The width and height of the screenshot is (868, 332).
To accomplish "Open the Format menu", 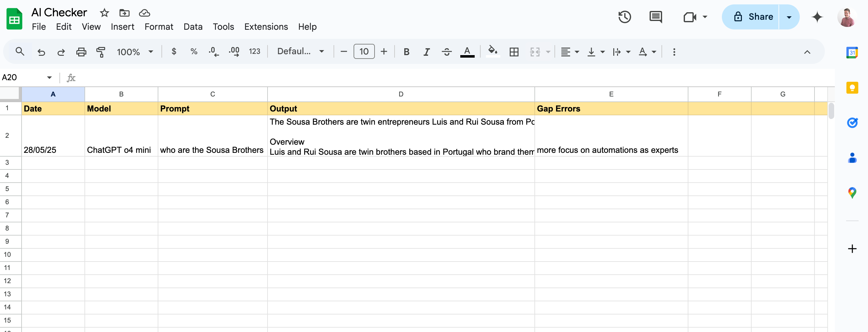I will pyautogui.click(x=159, y=27).
